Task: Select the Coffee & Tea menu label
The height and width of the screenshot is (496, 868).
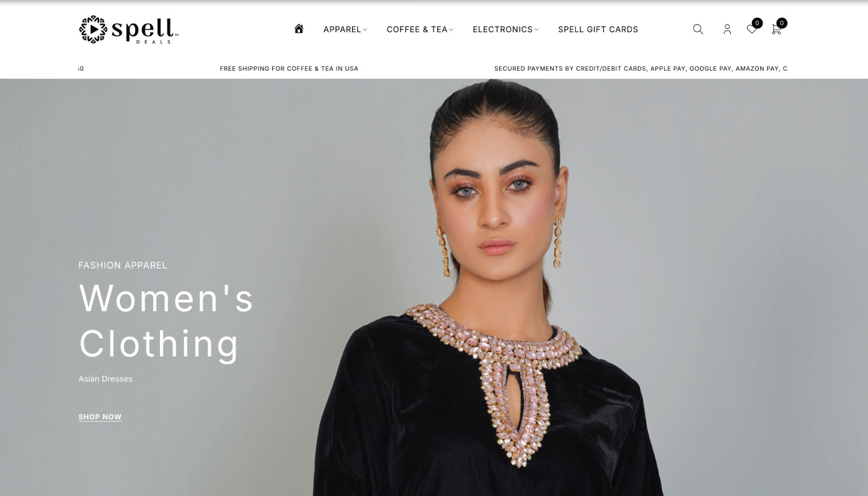Action: point(417,29)
